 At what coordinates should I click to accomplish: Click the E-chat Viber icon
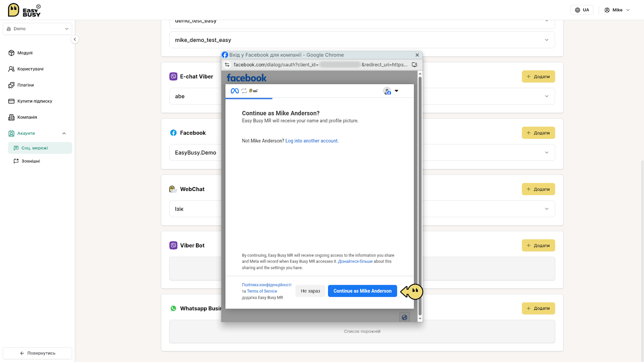pos(173,76)
